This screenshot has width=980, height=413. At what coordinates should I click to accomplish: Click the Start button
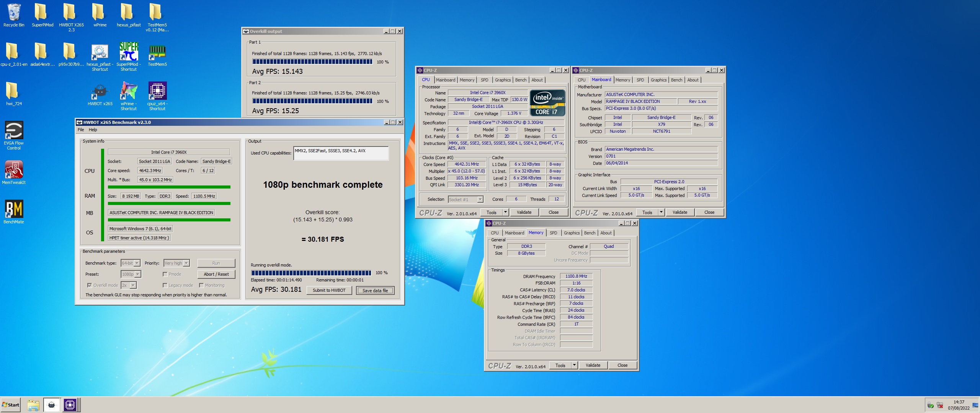(x=10, y=405)
